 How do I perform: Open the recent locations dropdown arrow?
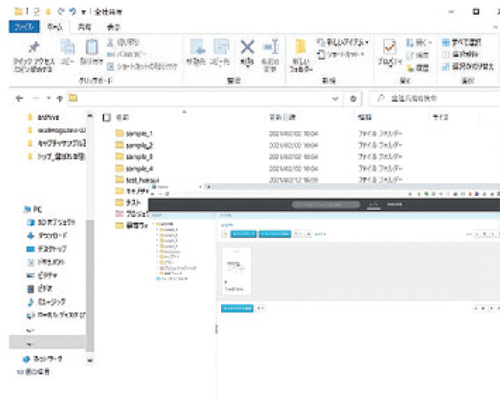[x=49, y=98]
